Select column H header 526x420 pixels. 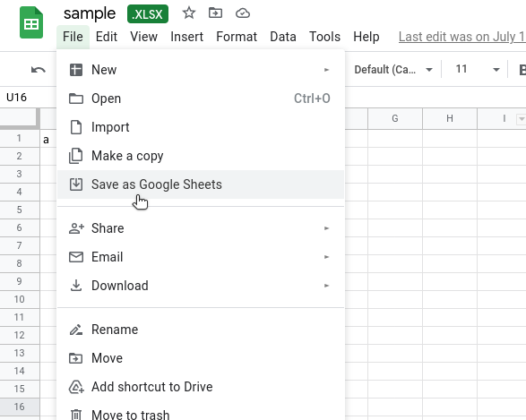450,118
